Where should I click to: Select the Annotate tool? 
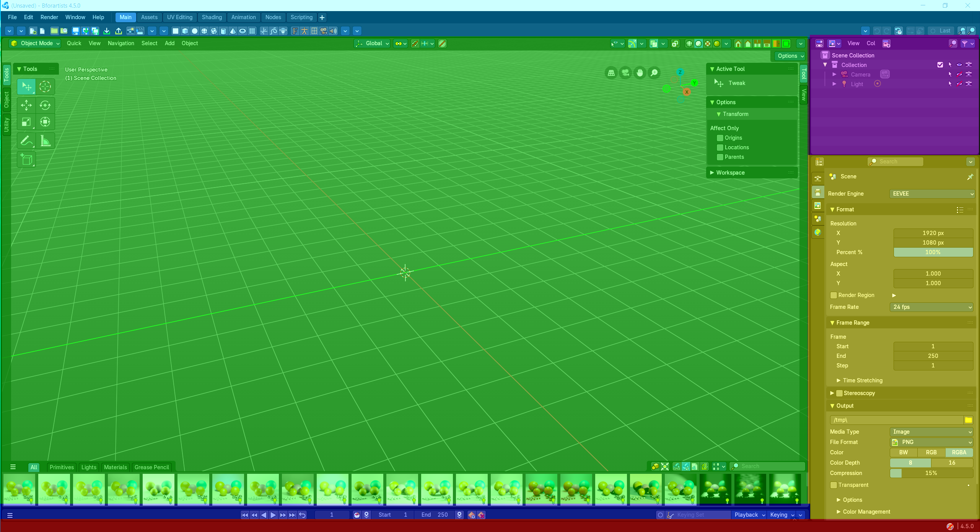(26, 141)
